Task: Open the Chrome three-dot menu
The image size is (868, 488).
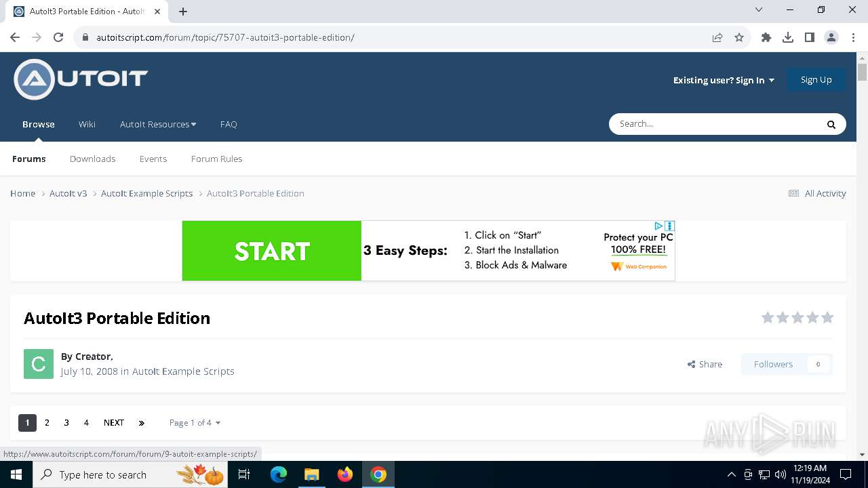Action: coord(852,37)
